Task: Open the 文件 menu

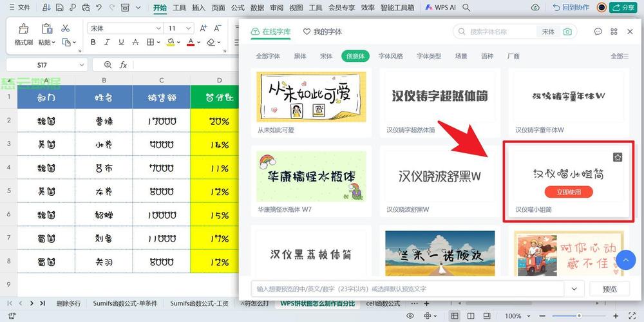Action: pyautogui.click(x=20, y=7)
